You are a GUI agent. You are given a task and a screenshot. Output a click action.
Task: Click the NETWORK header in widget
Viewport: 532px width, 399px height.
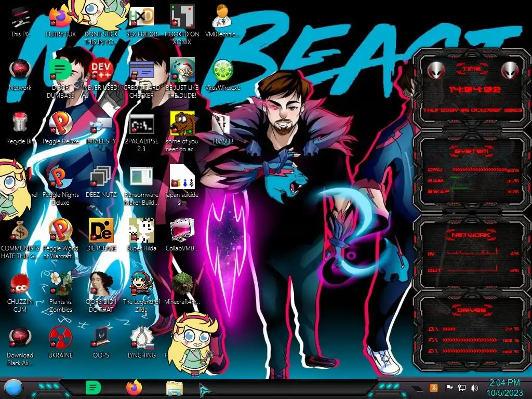point(472,234)
